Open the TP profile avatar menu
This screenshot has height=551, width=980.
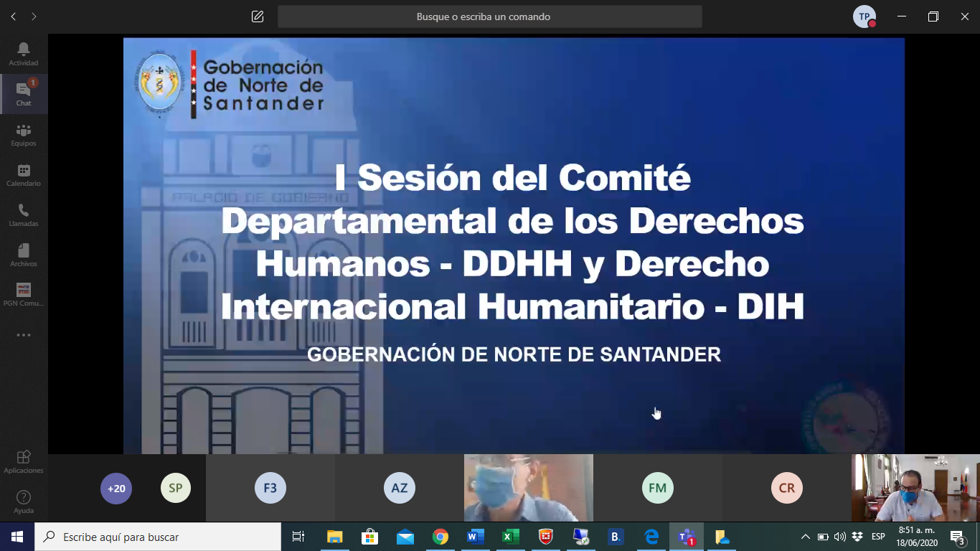[864, 17]
